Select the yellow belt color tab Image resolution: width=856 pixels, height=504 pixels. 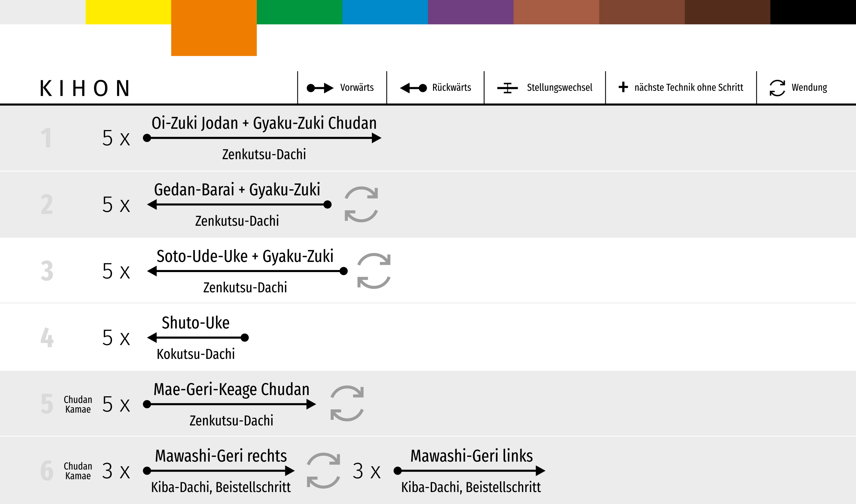(128, 12)
